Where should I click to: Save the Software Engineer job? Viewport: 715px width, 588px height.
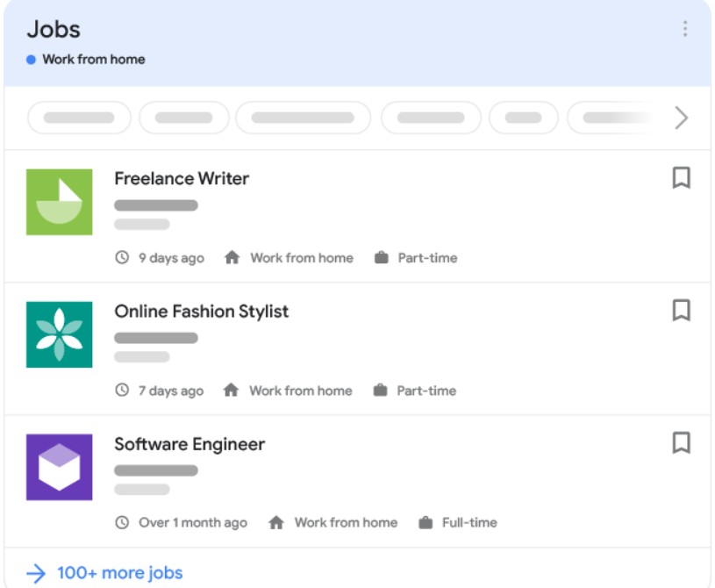coord(680,444)
